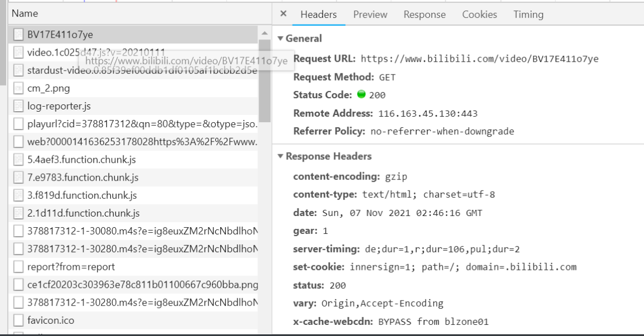Click icon beside ce1cf20203c3 png request
This screenshot has width=644, height=336.
18,284
